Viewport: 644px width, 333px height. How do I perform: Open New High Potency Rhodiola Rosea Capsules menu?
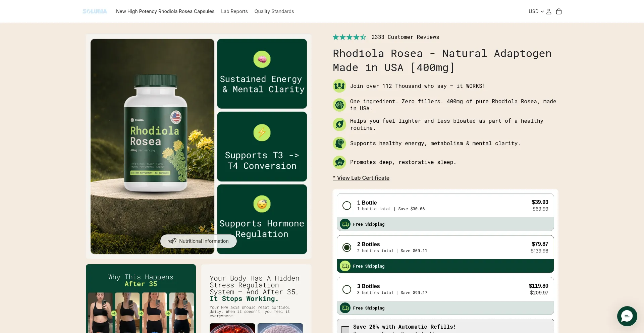(x=165, y=11)
